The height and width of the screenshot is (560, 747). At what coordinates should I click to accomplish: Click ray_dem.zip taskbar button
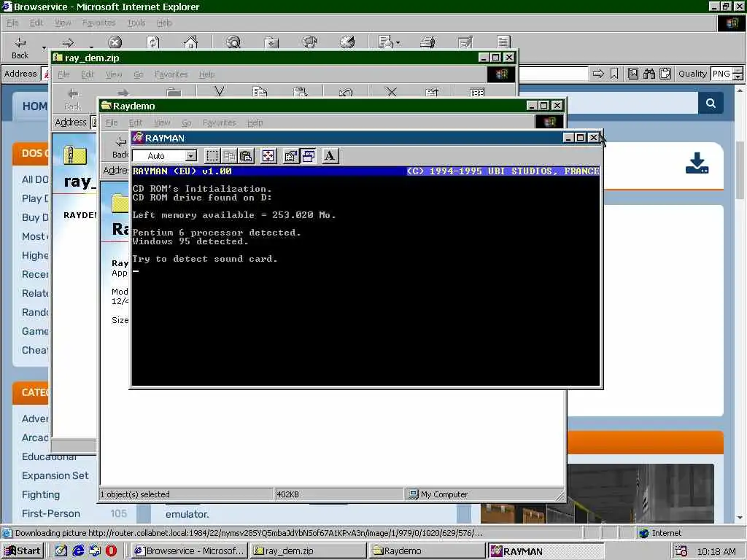point(308,551)
